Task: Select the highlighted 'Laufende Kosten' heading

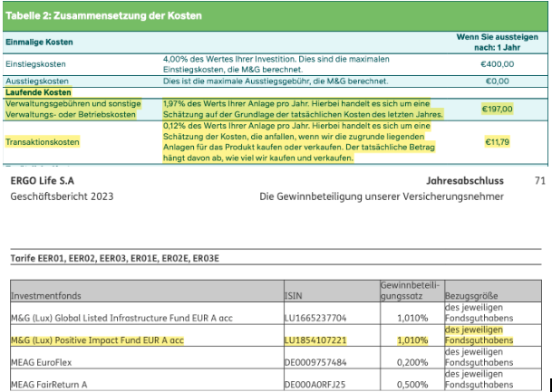Action: 38,92
